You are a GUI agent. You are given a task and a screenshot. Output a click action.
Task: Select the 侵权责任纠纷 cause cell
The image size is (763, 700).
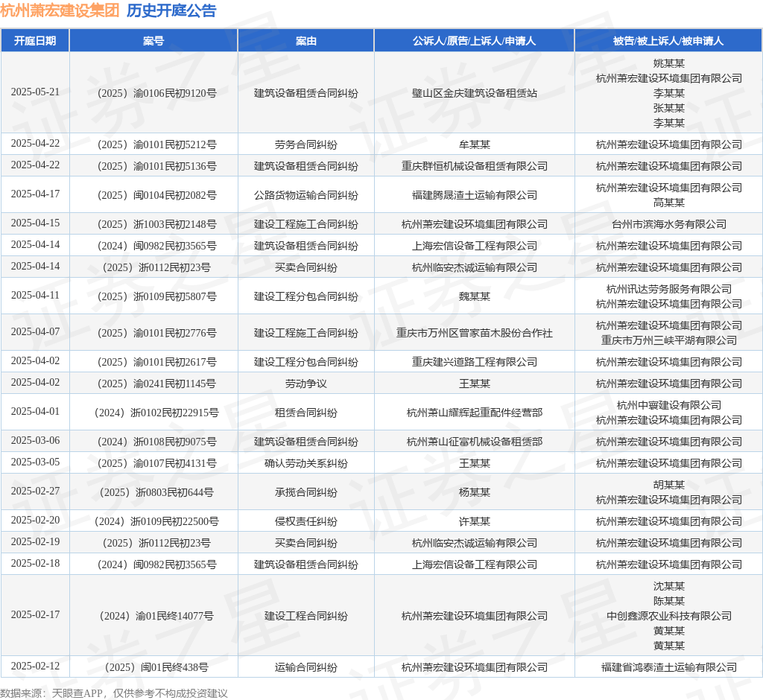tap(305, 521)
